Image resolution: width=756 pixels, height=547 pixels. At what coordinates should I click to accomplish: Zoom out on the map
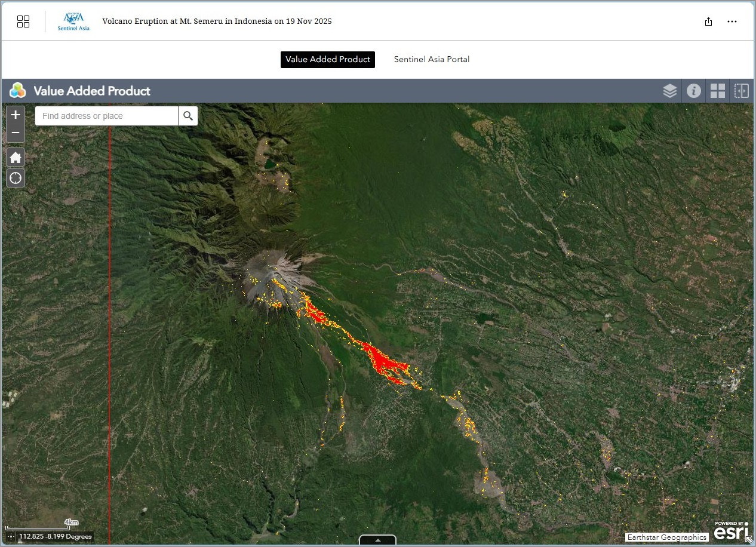16,133
